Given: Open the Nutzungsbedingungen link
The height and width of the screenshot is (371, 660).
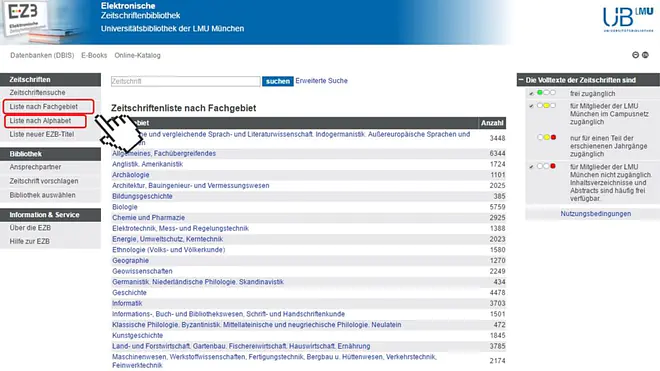Looking at the screenshot, I should point(596,214).
